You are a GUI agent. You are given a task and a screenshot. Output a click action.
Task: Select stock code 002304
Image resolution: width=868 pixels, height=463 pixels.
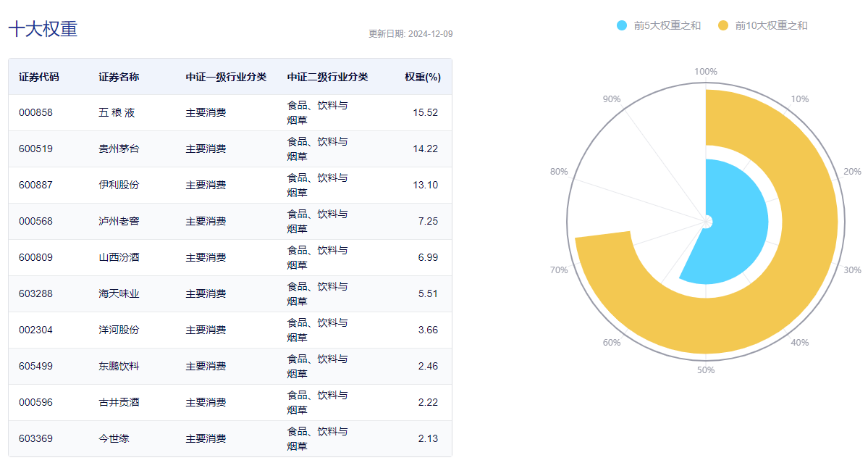pos(36,330)
